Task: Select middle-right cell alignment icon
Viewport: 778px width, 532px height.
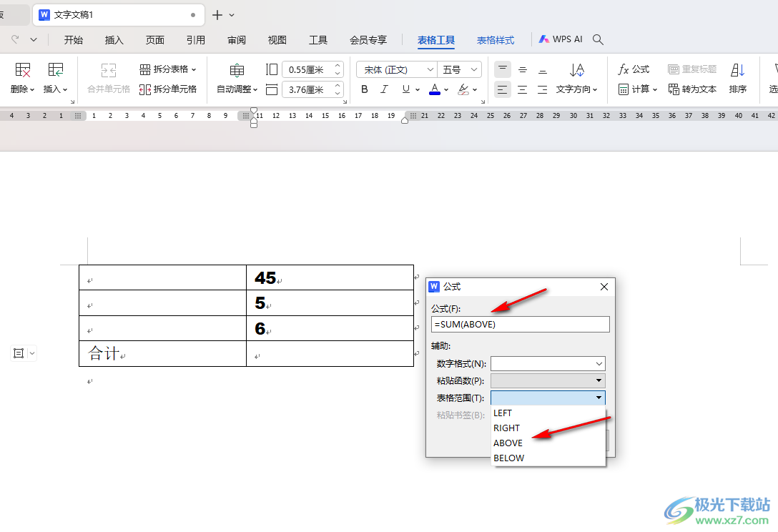Action: pos(543,90)
